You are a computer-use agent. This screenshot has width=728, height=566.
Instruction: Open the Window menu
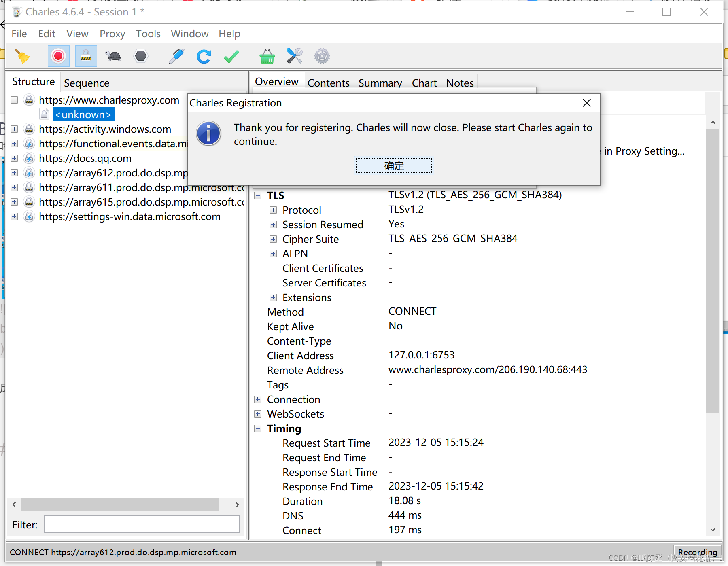pyautogui.click(x=189, y=34)
